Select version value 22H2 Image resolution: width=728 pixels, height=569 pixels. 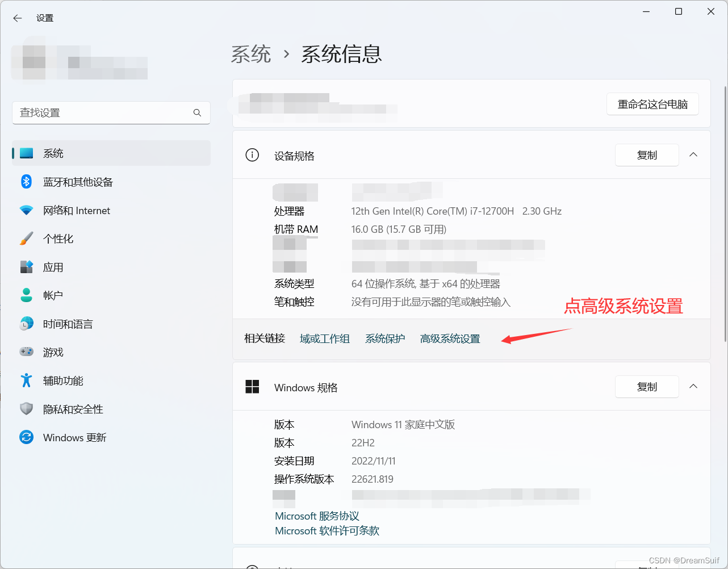point(363,443)
